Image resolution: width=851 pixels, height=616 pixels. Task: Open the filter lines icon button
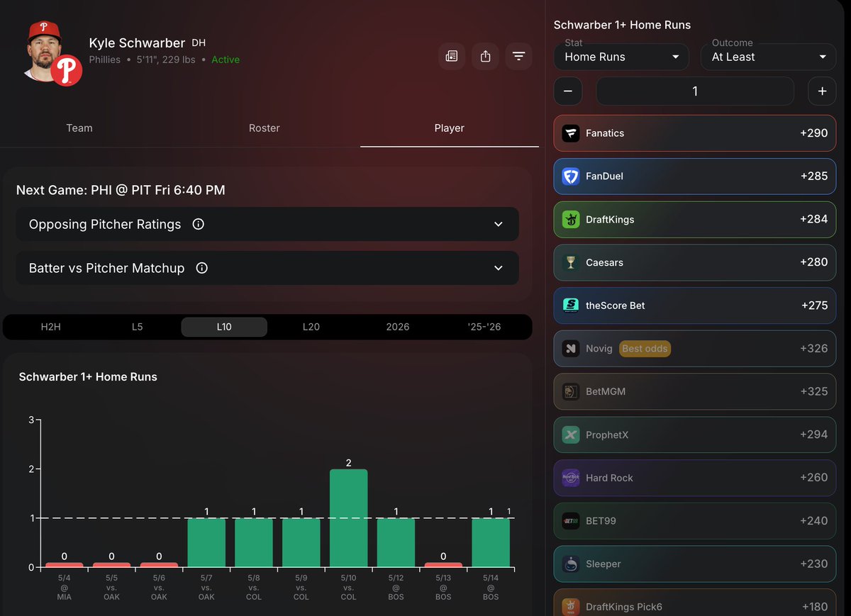(518, 56)
